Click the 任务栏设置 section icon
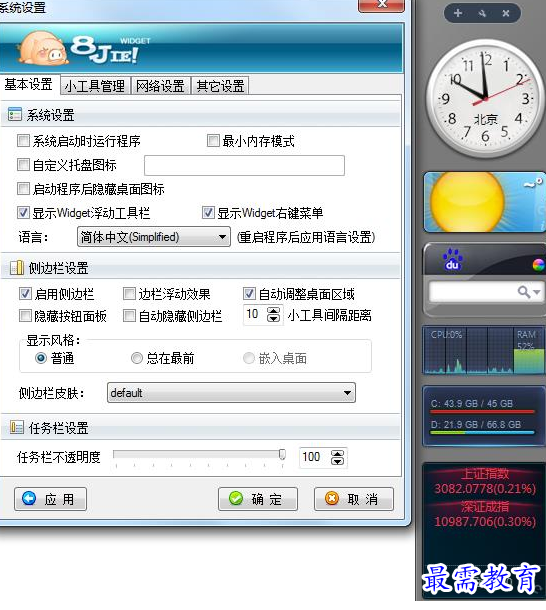 pyautogui.click(x=17, y=428)
